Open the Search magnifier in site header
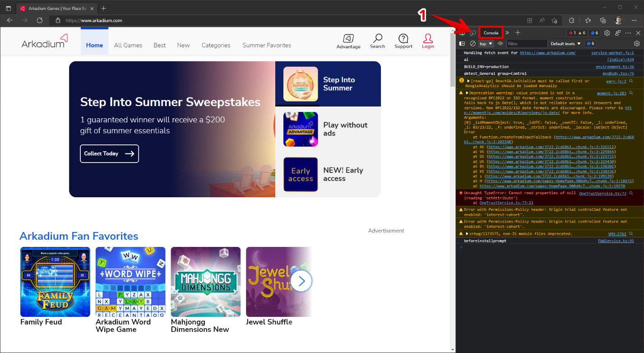 click(377, 38)
